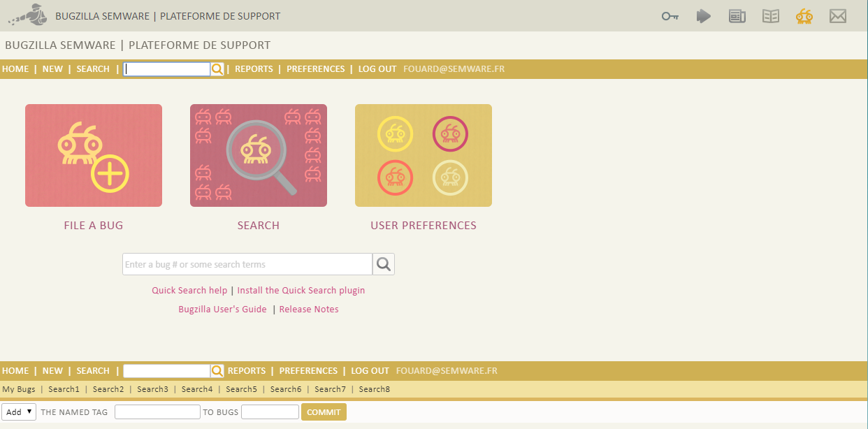The height and width of the screenshot is (429, 868).
Task: Open PREFERENCES in bottom navigation bar
Action: 308,371
